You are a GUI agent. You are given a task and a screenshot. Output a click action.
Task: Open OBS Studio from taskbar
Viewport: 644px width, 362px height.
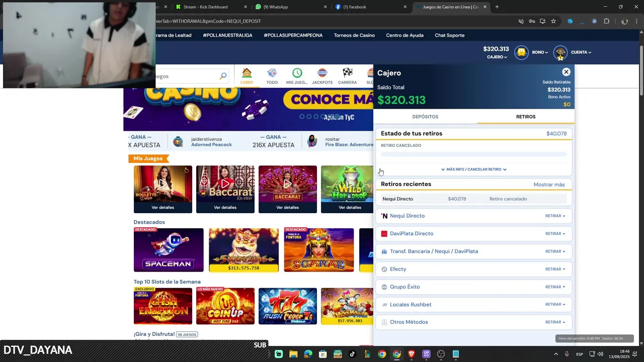coord(441,354)
